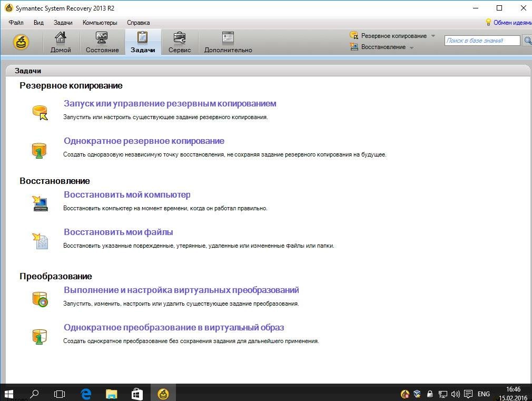Open Восстановить мой компьютер link
This screenshot has height=401, width=532.
pos(127,194)
